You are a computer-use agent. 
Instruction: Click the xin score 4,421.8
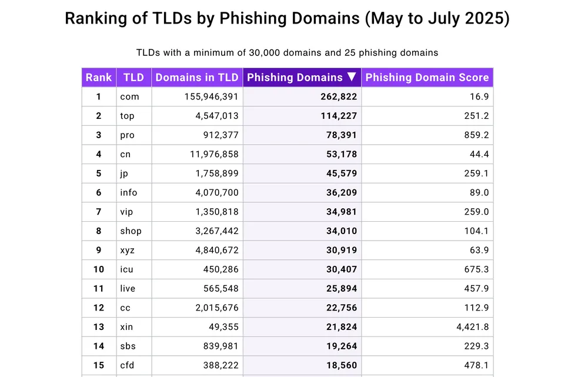473,327
